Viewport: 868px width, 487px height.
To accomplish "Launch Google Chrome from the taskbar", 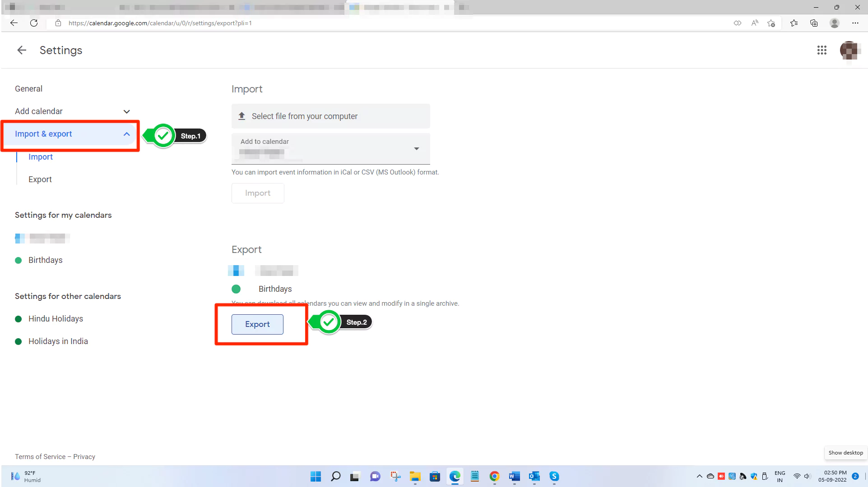I will [494, 476].
